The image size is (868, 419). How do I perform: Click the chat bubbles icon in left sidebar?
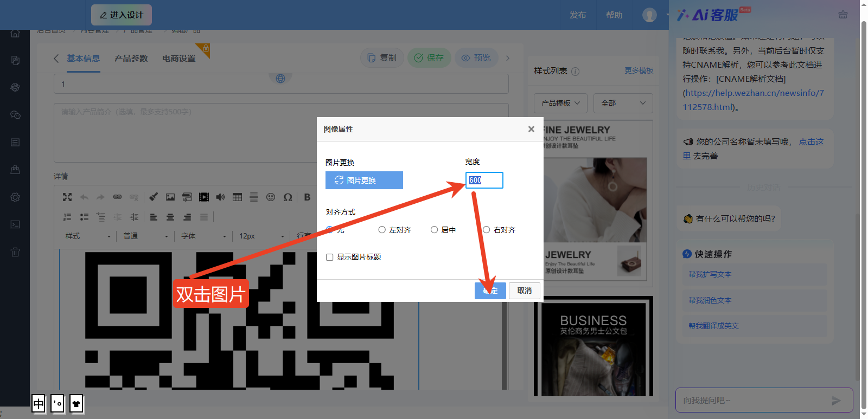[15, 115]
